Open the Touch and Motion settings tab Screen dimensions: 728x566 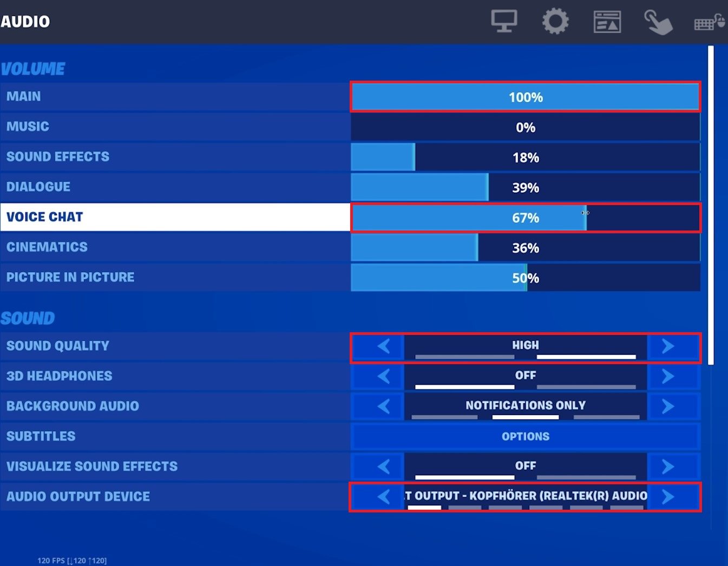tap(658, 22)
